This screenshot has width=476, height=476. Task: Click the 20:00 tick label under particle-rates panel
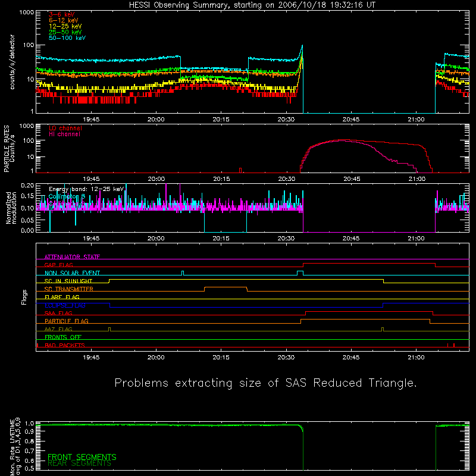point(156,179)
